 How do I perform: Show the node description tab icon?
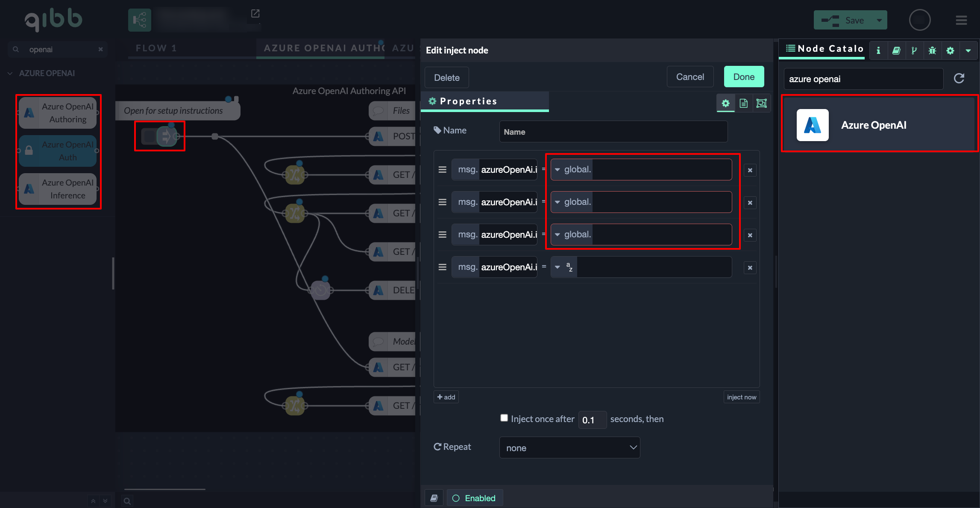pos(743,103)
